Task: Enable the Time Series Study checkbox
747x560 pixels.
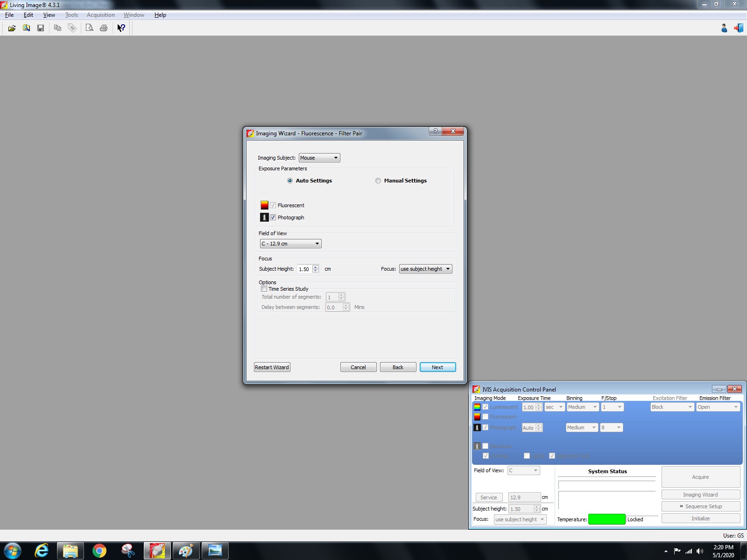Action: (x=264, y=289)
